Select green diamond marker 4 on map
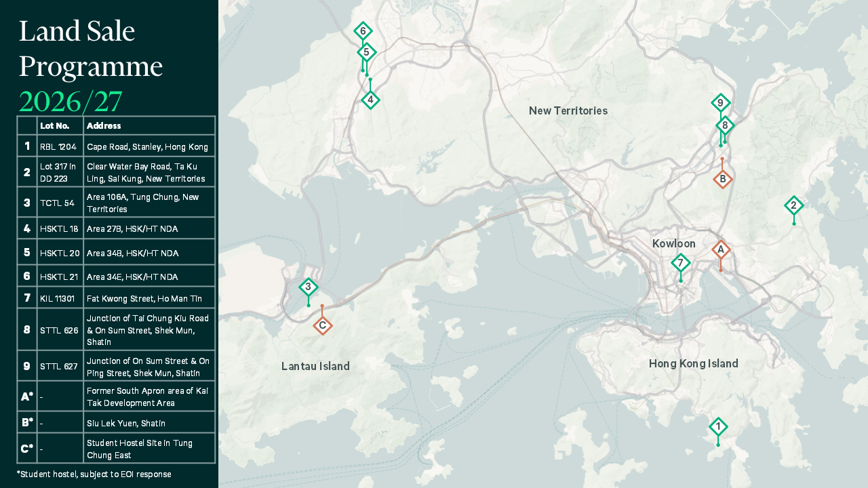Screen dimensions: 868x488 coord(370,100)
